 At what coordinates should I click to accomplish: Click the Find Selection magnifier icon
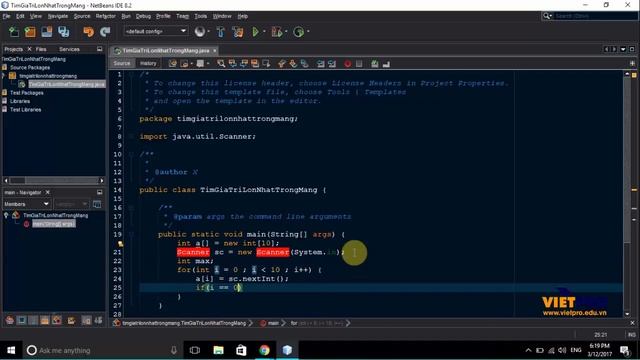(221, 63)
